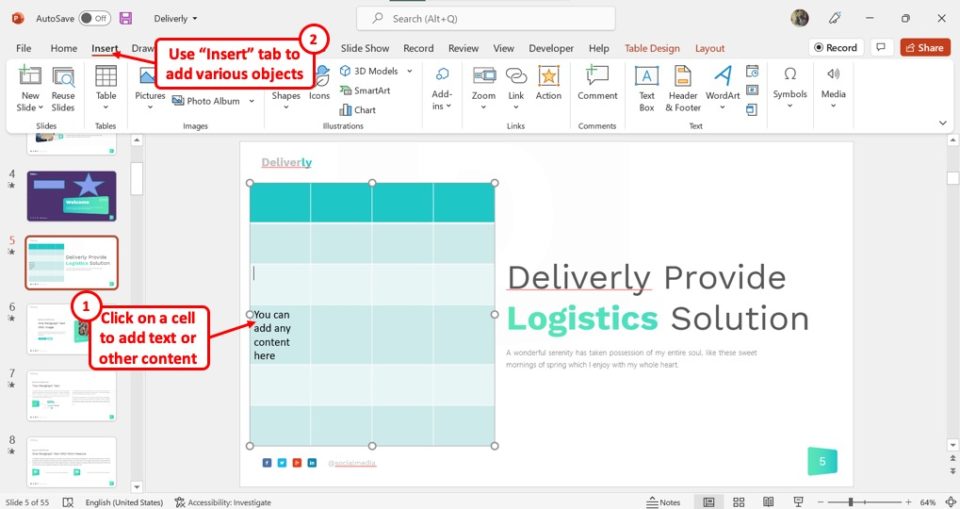
Task: Open the Layout tab
Action: (x=710, y=48)
